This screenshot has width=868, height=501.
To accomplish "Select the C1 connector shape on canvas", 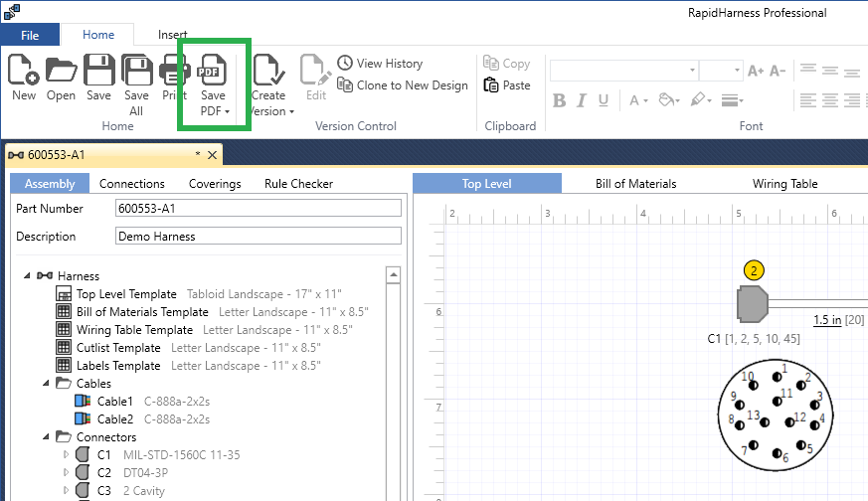I will click(753, 304).
